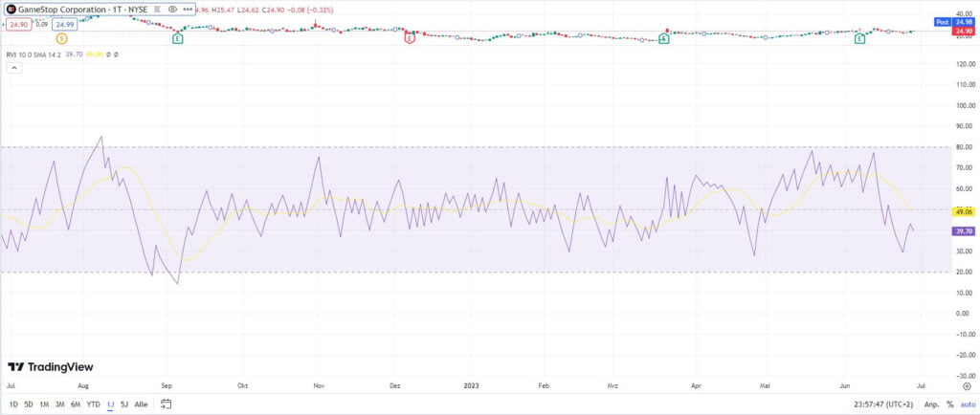Open the go-to-date calendar icon
This screenshot has width=980, height=415.
pyautogui.click(x=166, y=404)
